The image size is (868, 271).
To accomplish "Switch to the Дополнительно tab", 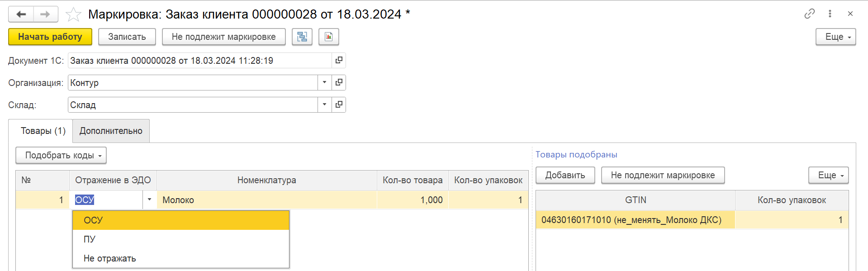I will [111, 131].
